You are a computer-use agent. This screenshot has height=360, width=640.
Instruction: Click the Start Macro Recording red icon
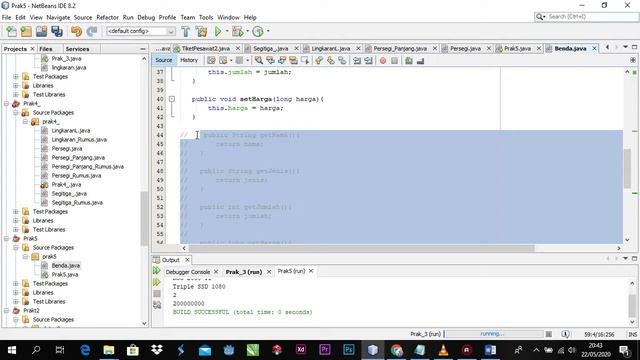pyautogui.click(x=383, y=60)
